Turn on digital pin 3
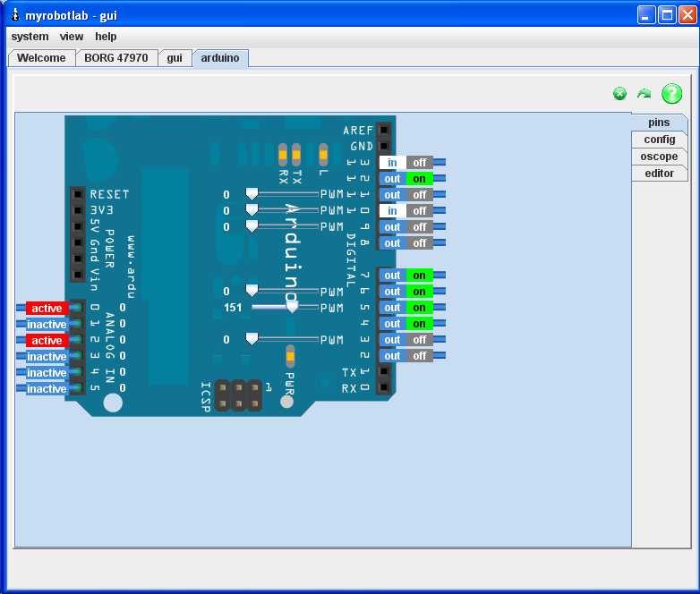Viewport: 700px width, 594px height. tap(420, 340)
